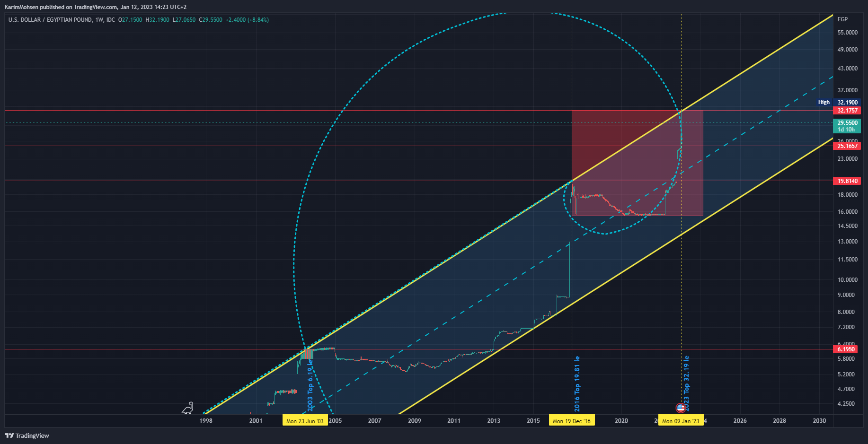Select the 'Mon 23 Jun '03' date label
Screen dimensions: 868x444
click(x=305, y=421)
